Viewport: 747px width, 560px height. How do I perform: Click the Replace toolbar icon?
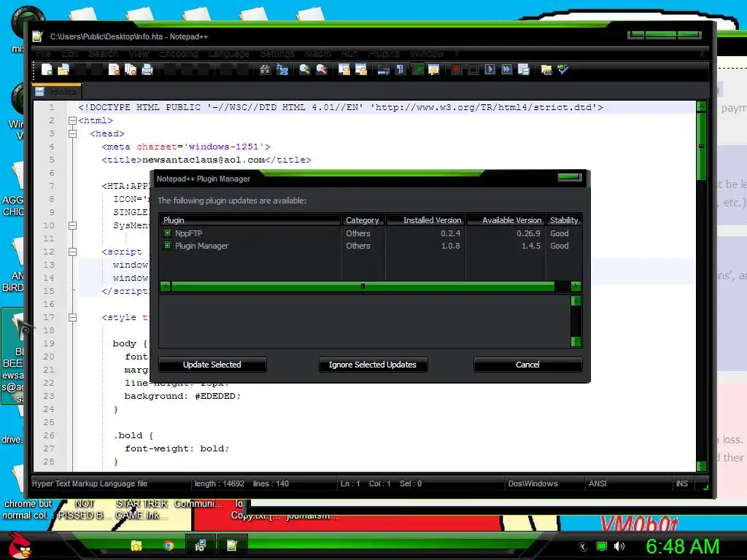pyautogui.click(x=282, y=69)
